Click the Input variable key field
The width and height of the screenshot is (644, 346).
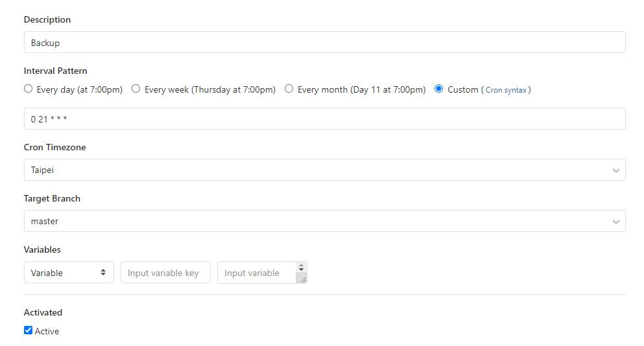[x=165, y=272]
